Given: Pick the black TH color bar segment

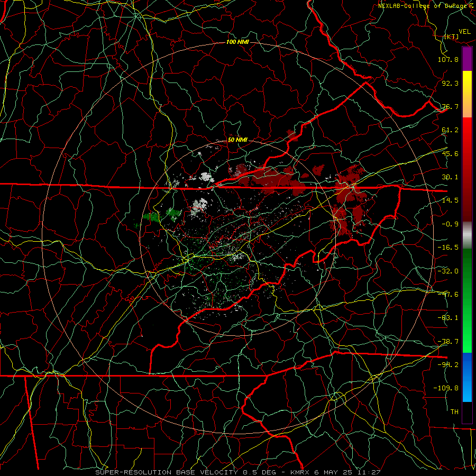Looking at the screenshot, I should [467, 412].
